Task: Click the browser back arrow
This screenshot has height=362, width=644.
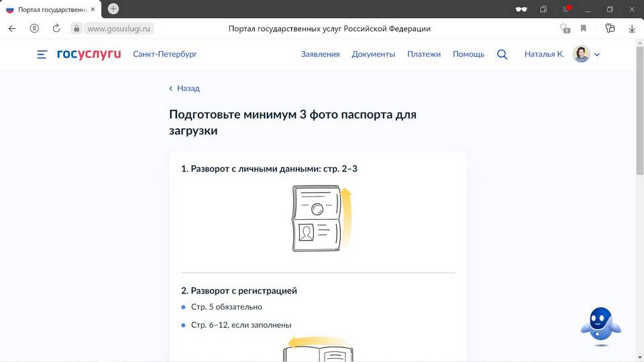Action: [x=12, y=29]
